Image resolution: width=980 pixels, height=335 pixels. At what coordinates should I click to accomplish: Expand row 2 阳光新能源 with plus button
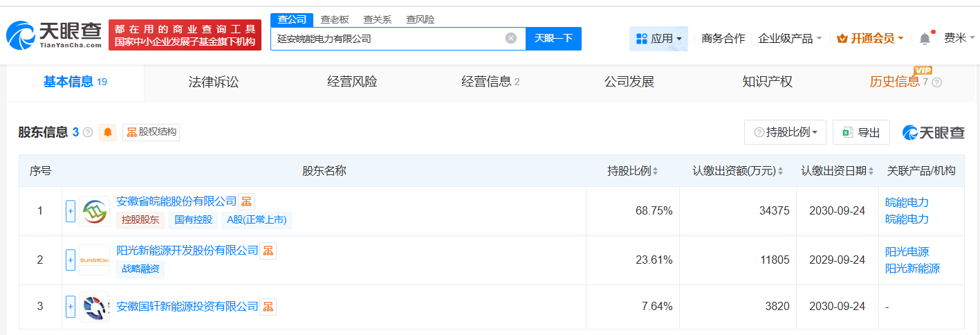click(x=71, y=260)
